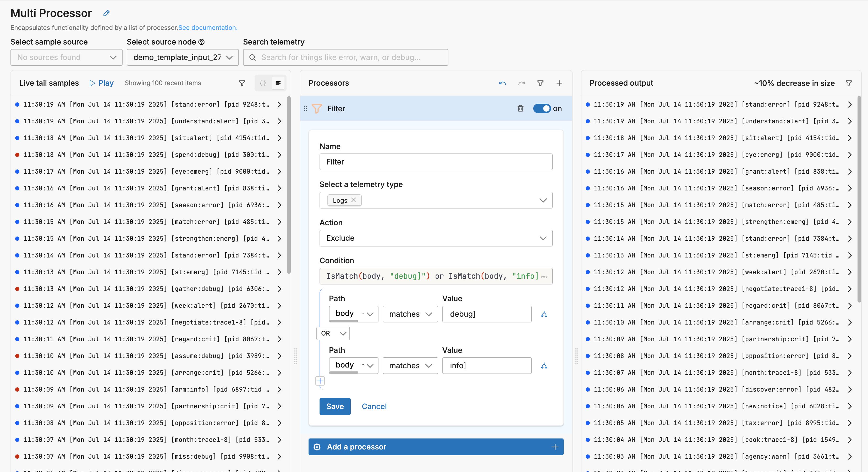Viewport: 868px width, 472px height.
Task: Change the OR logical operator dropdown
Action: (333, 333)
